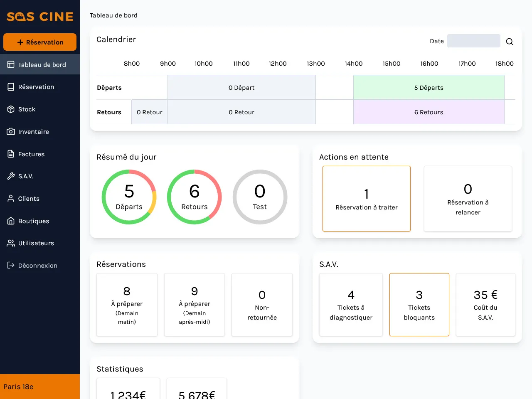Click the Clients person icon

coord(11,199)
